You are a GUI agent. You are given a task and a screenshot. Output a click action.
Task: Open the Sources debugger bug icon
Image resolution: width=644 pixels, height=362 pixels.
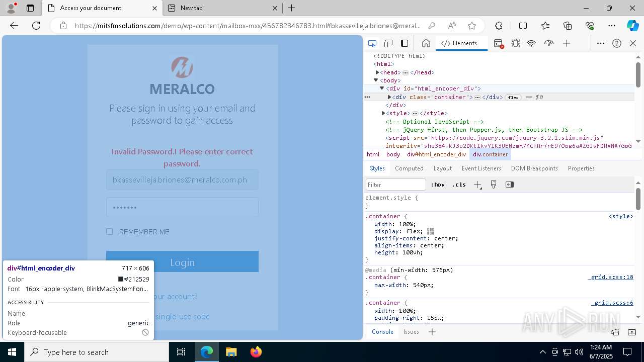[516, 43]
